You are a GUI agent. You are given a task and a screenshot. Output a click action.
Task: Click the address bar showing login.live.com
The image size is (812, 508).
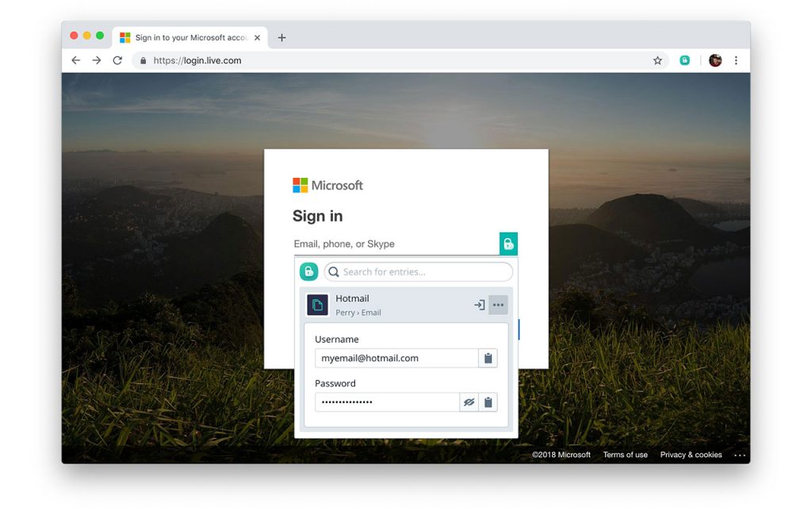point(399,60)
